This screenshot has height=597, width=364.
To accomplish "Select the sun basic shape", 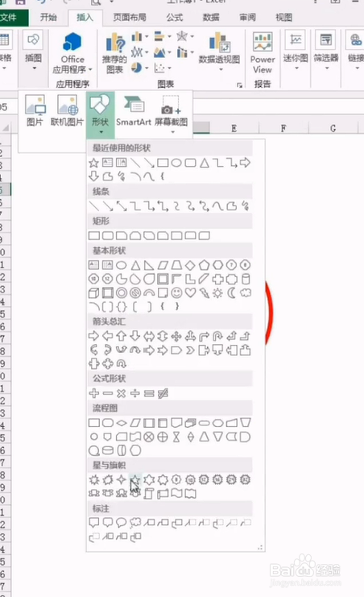I will [217, 292].
